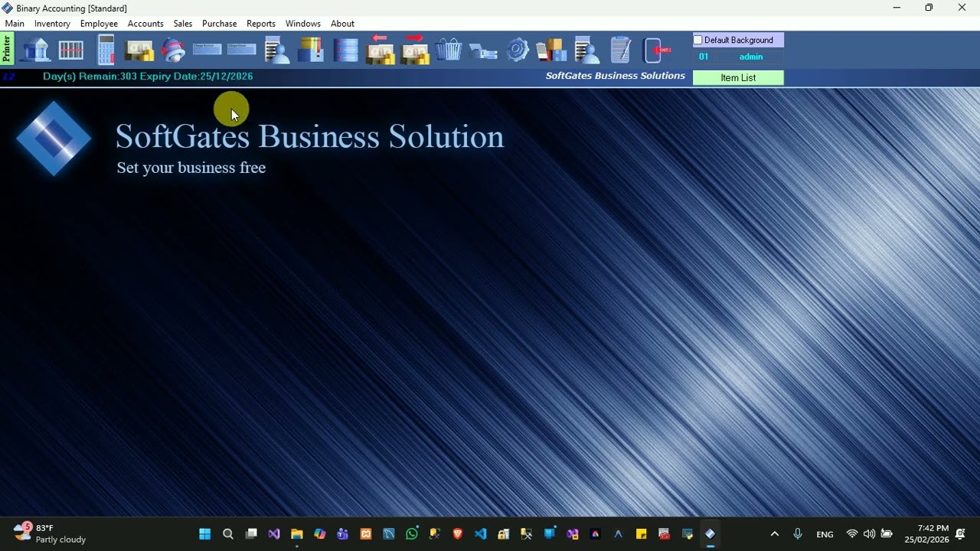The image size is (980, 551).
Task: Open taskbar Search
Action: 228,534
